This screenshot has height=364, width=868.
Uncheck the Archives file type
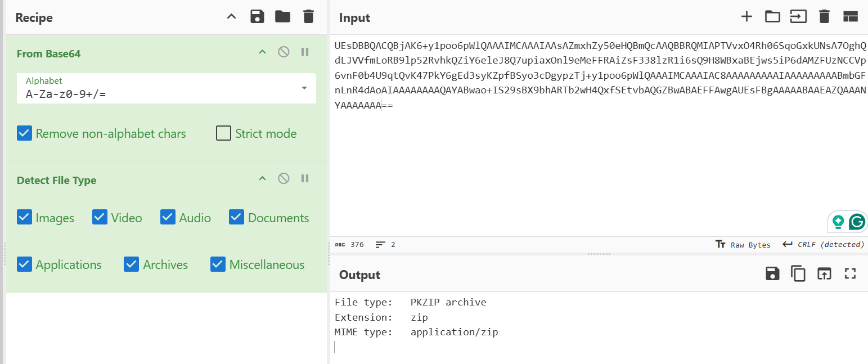(131, 264)
